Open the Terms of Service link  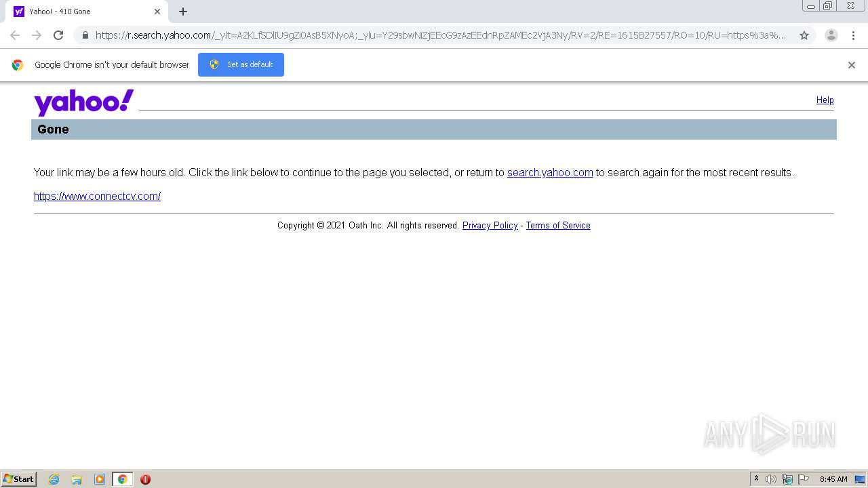coord(558,225)
